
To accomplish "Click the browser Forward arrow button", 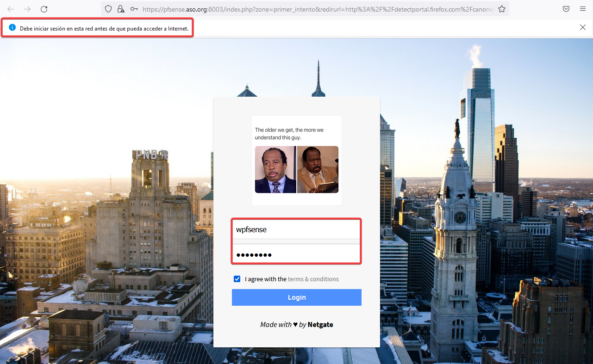I will click(27, 9).
